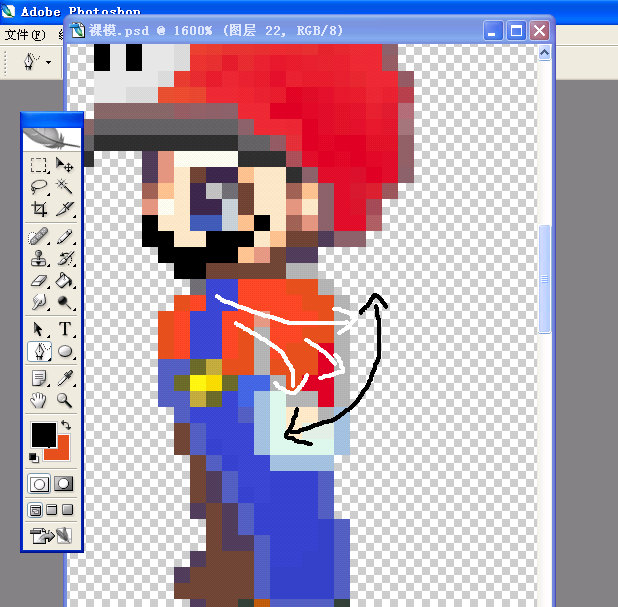Swap foreground and background colors
618x607 pixels.
pyautogui.click(x=66, y=425)
